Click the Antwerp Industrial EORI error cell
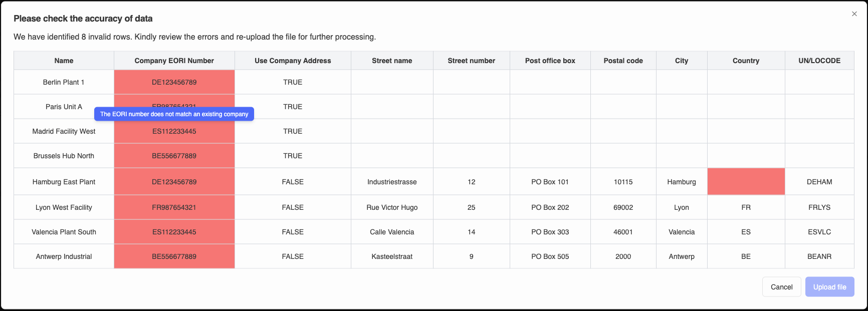This screenshot has width=868, height=311. pos(174,256)
